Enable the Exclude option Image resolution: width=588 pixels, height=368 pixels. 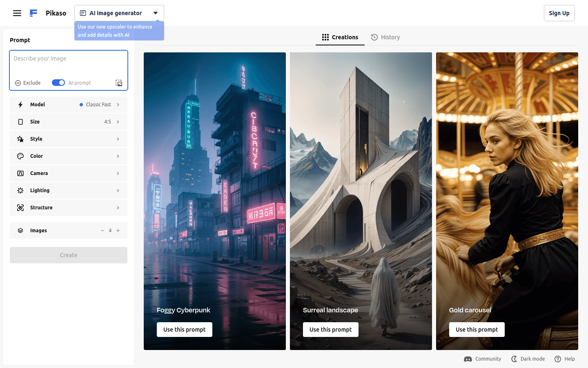click(28, 83)
